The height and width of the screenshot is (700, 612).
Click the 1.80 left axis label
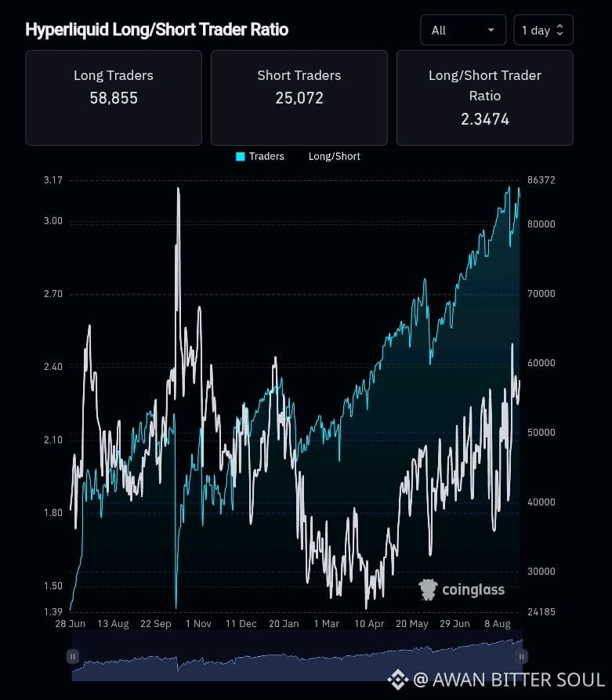(53, 513)
